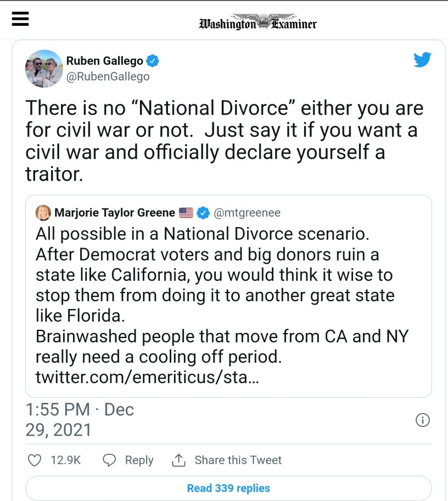Open the @mtgreenee handle

[x=247, y=212]
